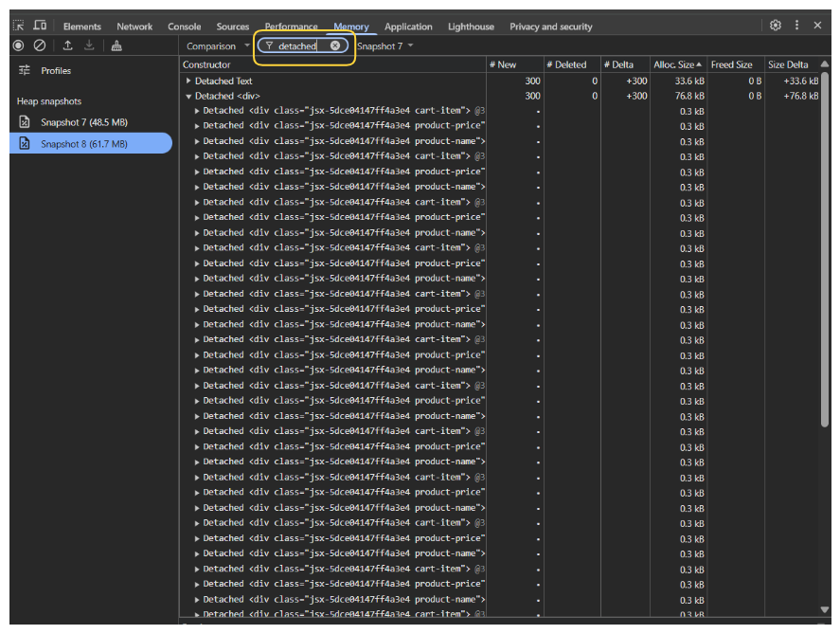Clear all profiles with the clear icon
This screenshot has height=634, width=840.
(40, 45)
